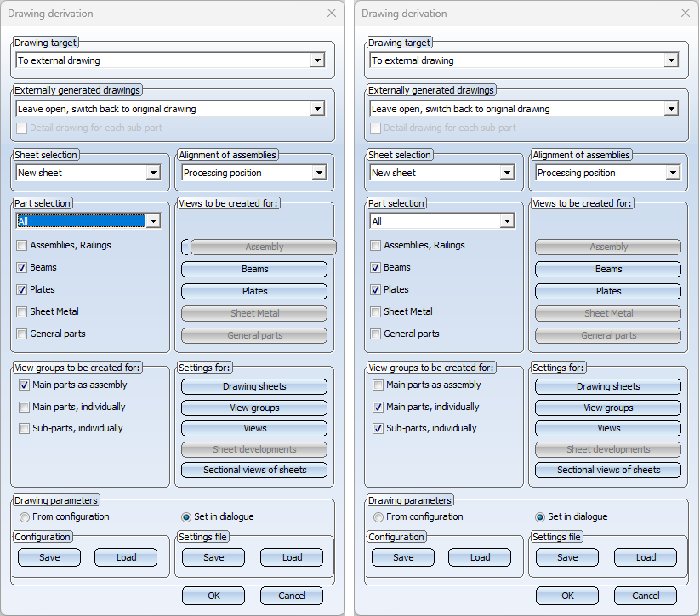Check Assemblies, Railings in right dialog
The image size is (700, 616).
(375, 245)
